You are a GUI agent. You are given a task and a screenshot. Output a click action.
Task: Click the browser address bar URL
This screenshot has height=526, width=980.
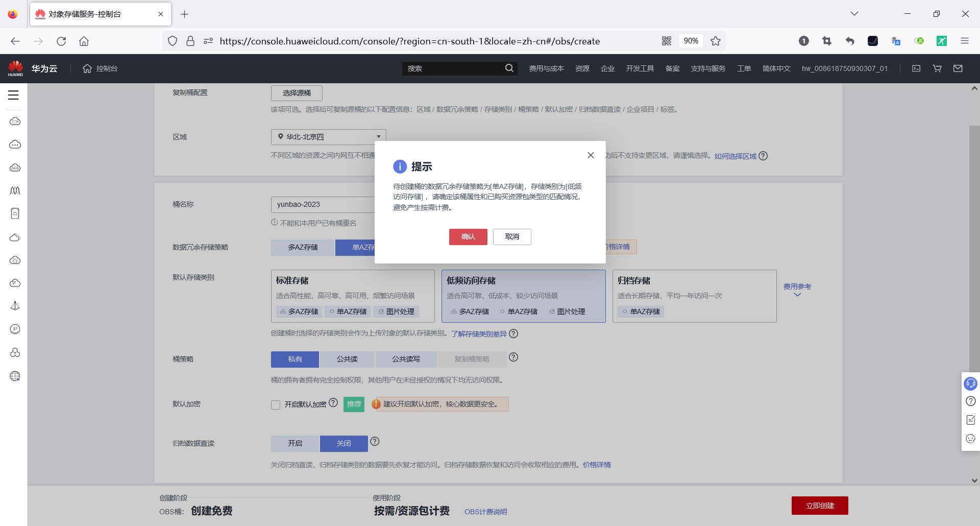pyautogui.click(x=410, y=41)
